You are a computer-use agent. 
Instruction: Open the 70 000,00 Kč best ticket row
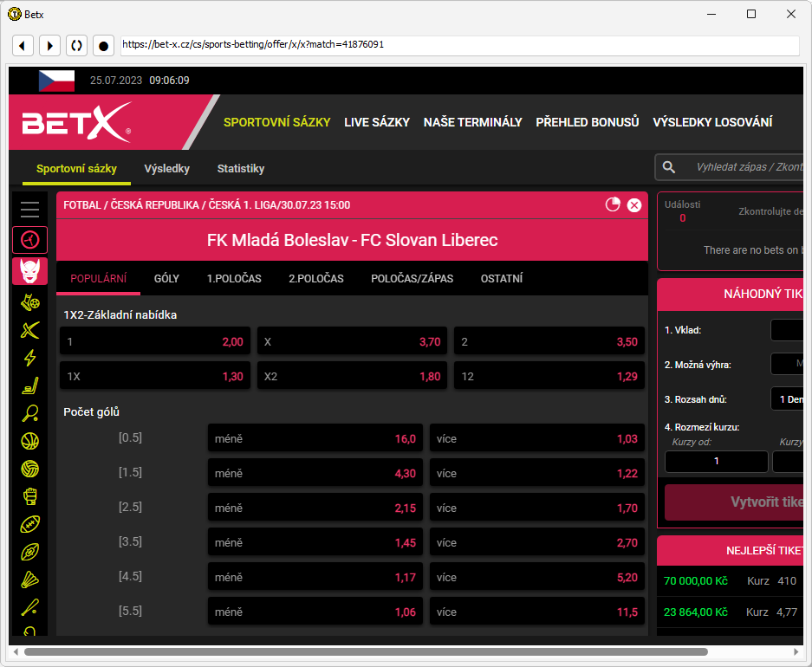point(731,580)
